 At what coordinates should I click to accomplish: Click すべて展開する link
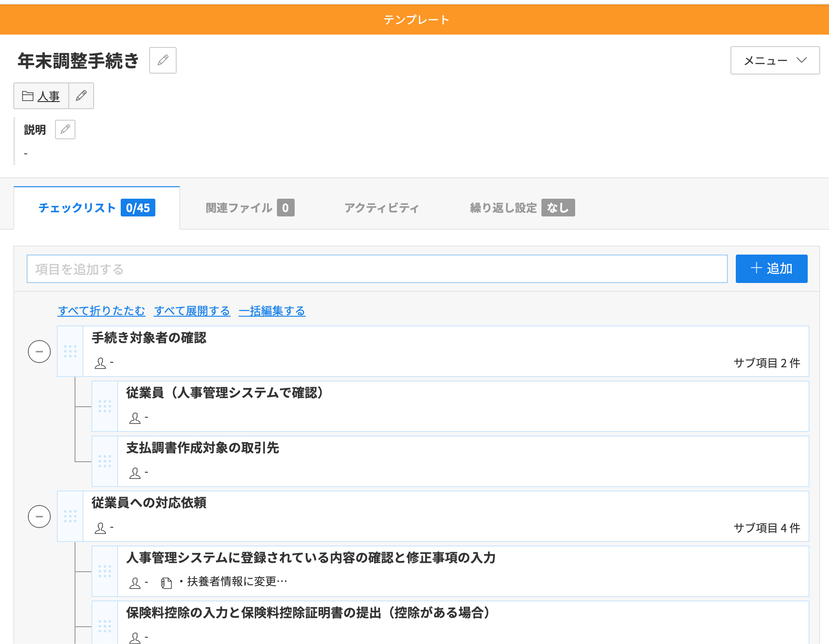click(192, 310)
